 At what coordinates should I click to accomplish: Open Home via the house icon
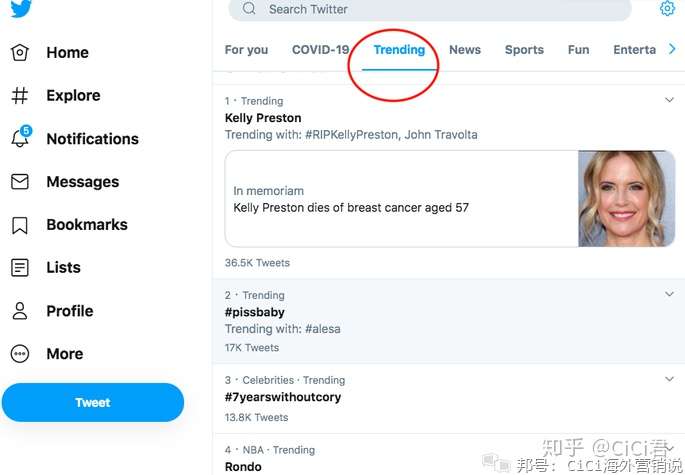(20, 52)
